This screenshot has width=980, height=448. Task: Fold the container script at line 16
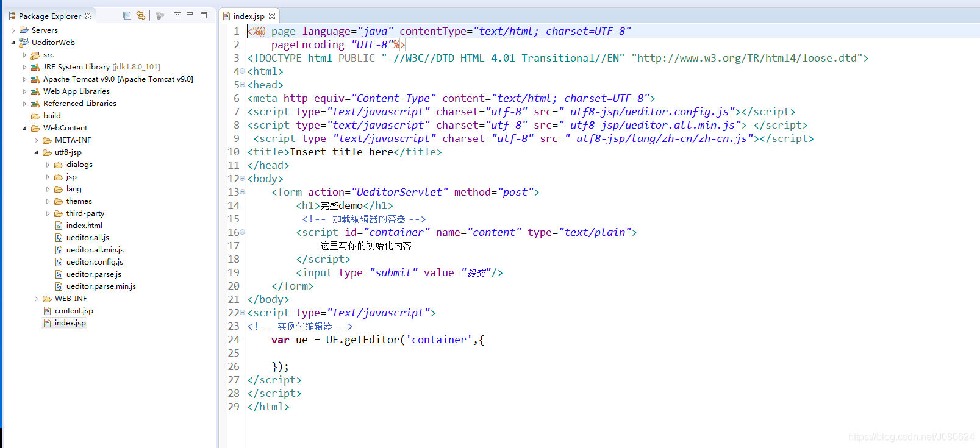pos(242,232)
